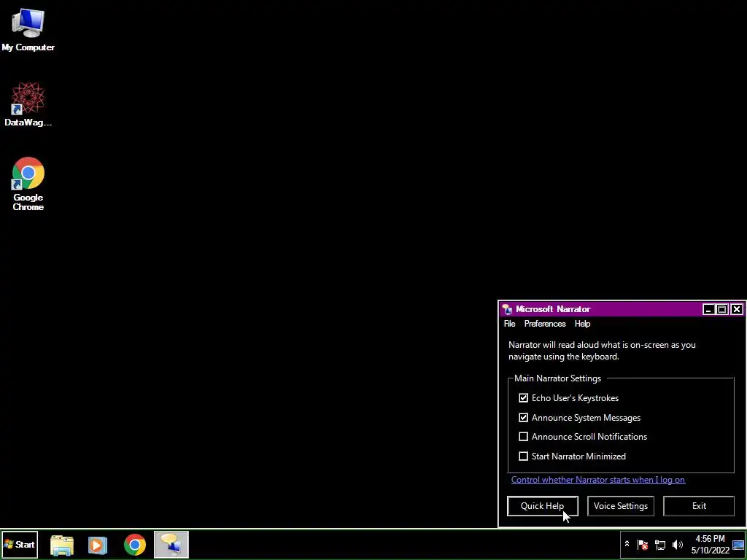747x560 pixels.
Task: Click the Narrator description text
Action: 602,351
